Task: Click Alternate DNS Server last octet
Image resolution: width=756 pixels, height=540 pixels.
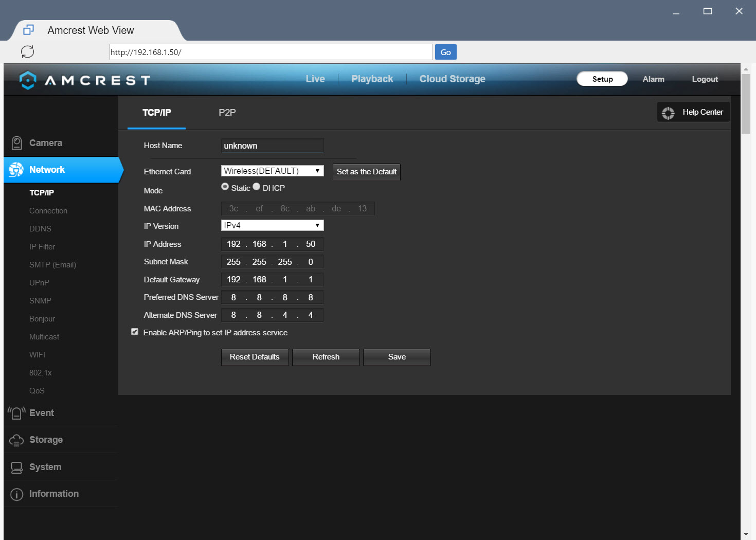Action: coord(311,315)
